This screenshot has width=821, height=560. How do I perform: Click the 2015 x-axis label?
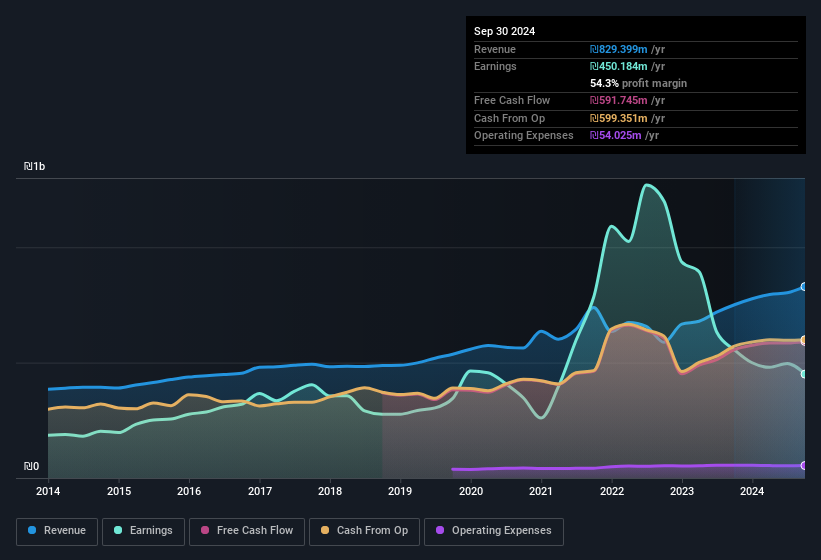tap(119, 491)
